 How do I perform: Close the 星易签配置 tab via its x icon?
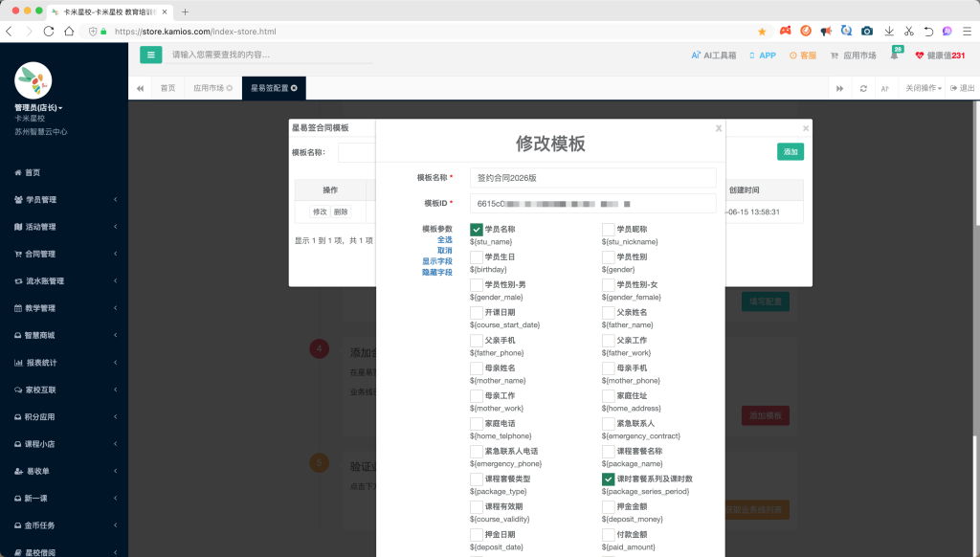tap(295, 88)
